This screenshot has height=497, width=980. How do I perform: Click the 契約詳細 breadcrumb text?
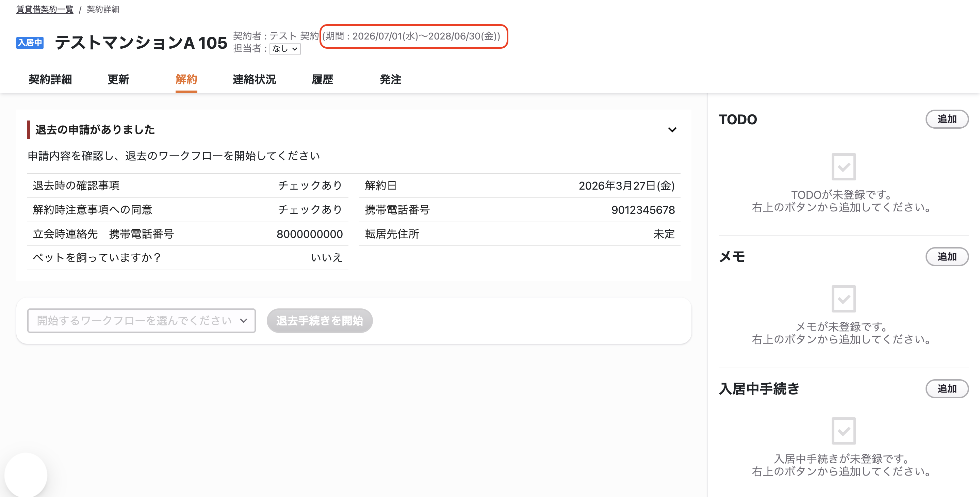coord(103,9)
